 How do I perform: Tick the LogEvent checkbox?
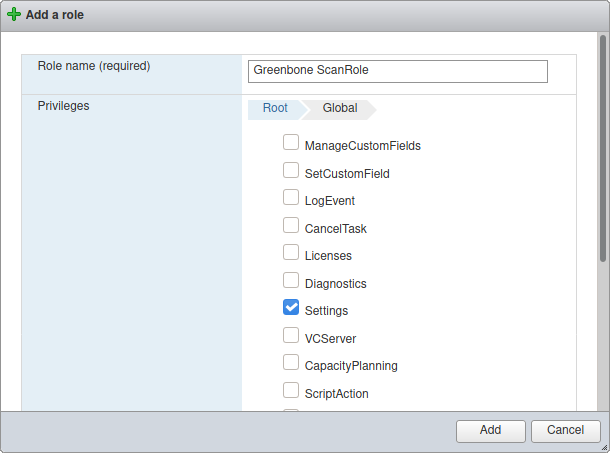coord(291,198)
